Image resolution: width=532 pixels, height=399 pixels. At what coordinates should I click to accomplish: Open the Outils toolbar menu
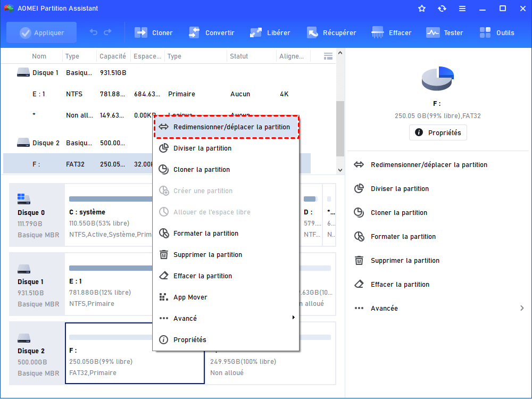(x=497, y=32)
